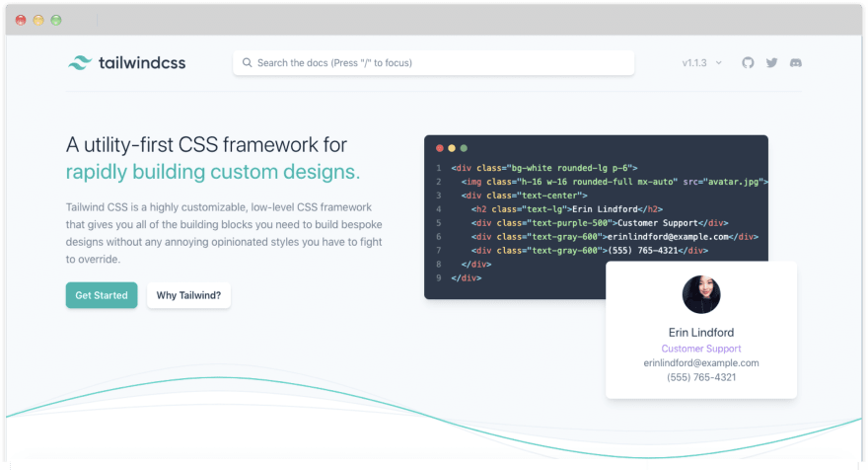Click the search magnifier icon
This screenshot has height=470, width=868.
pos(247,62)
